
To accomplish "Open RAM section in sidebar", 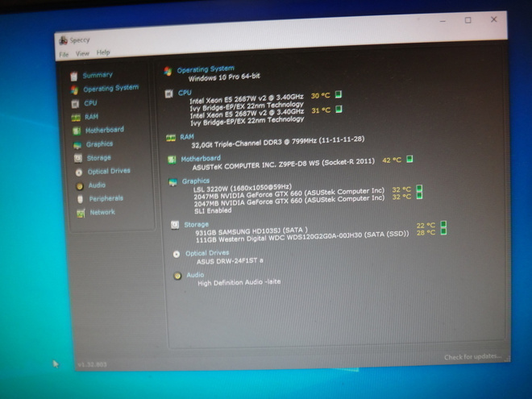I will pos(91,117).
